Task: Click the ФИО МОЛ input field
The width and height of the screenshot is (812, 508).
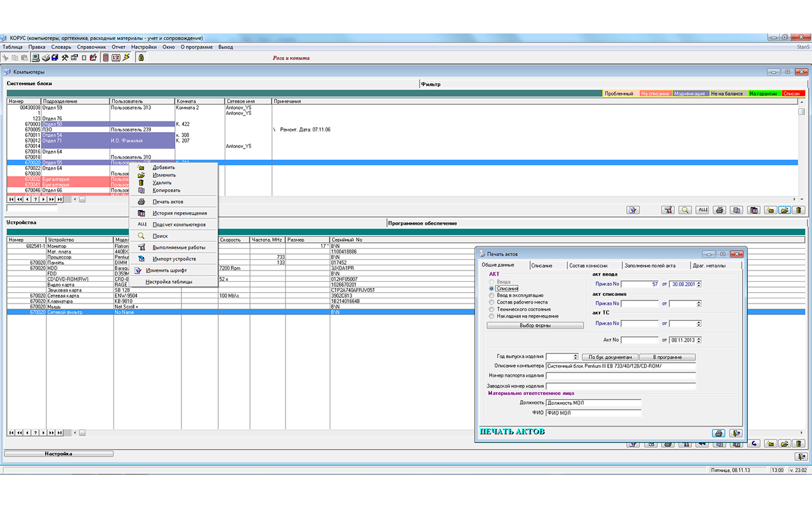Action: 594,413
